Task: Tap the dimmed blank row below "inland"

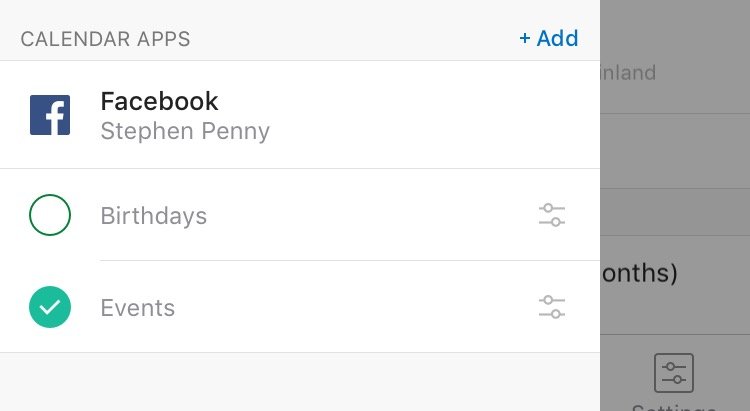Action: (x=675, y=150)
